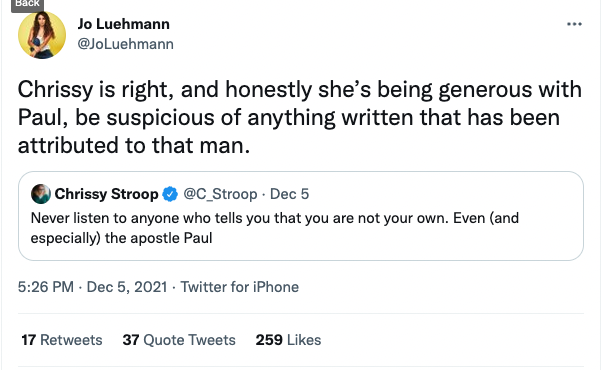The image size is (601, 370).
Task: Click the Jo Luehmann display name
Action: [x=123, y=24]
